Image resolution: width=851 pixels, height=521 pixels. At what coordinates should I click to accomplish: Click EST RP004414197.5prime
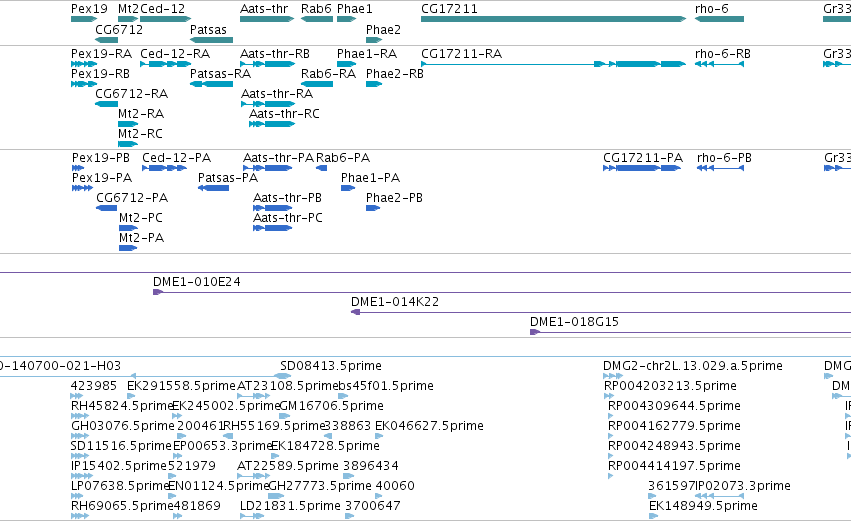pyautogui.click(x=674, y=466)
